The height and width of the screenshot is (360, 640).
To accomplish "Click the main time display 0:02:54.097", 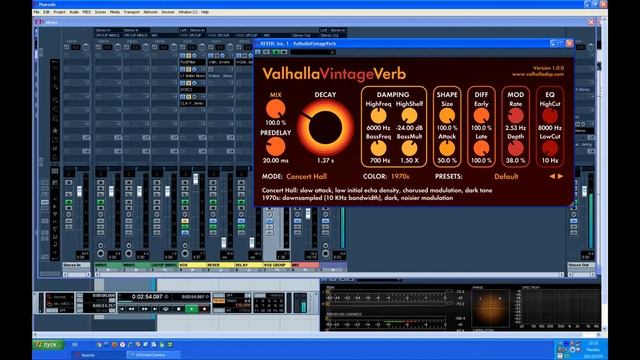I will click(x=147, y=297).
